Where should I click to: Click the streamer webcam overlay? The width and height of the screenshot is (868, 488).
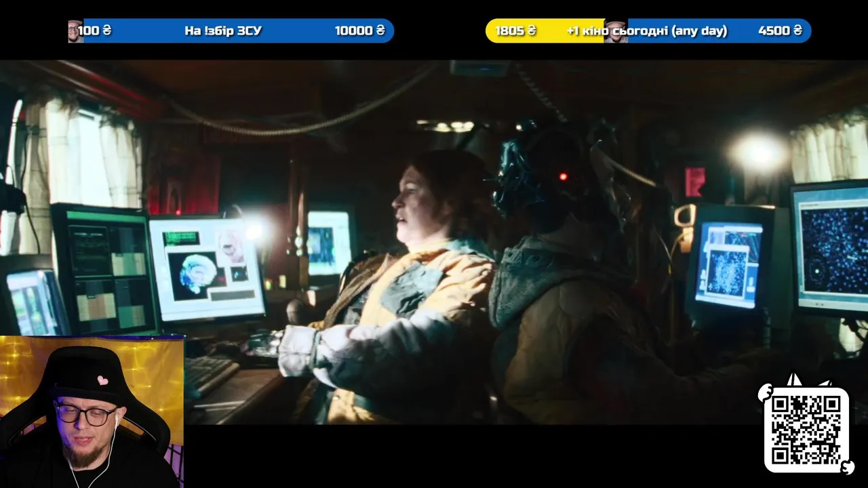click(92, 411)
